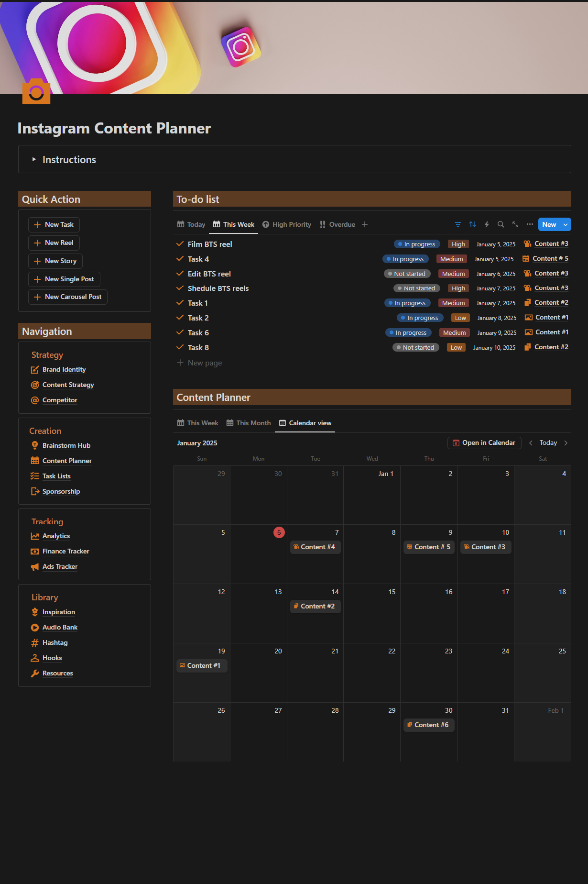
Task: Open Content #6 card on January 30
Action: [429, 725]
